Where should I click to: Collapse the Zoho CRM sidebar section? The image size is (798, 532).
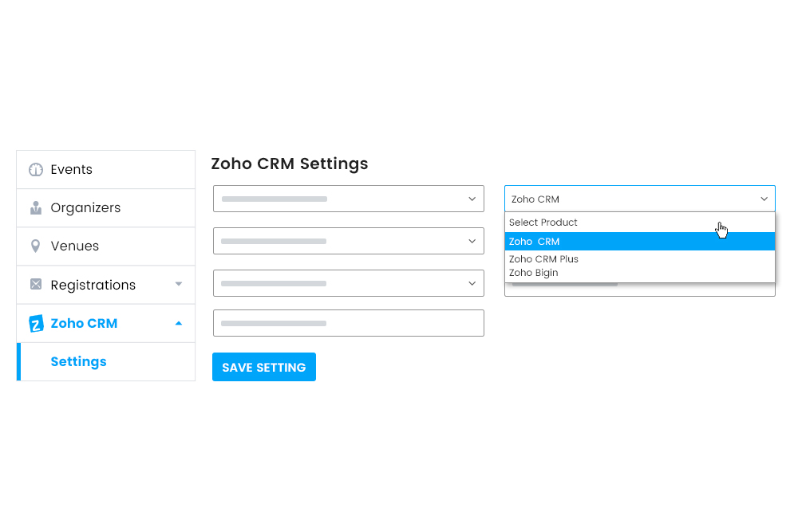pyautogui.click(x=180, y=323)
